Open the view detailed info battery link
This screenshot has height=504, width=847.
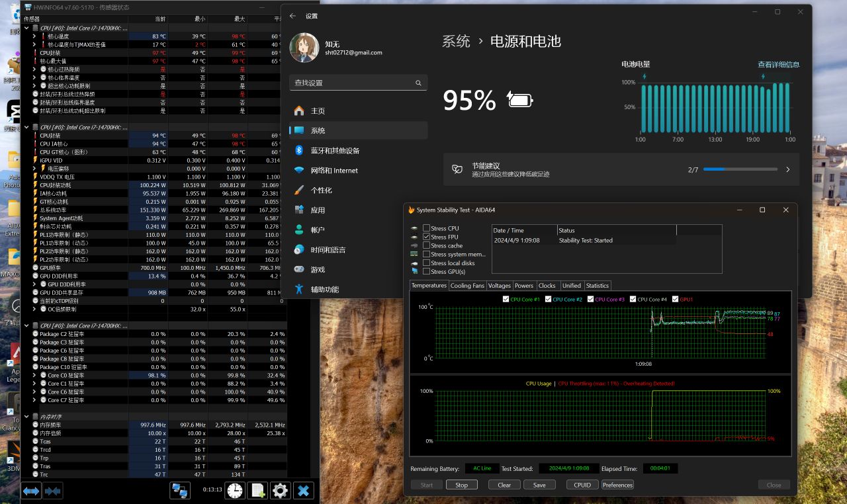778,65
